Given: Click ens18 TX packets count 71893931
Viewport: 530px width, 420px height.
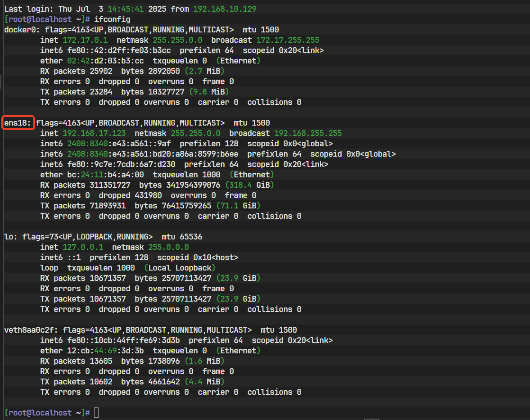Looking at the screenshot, I should pyautogui.click(x=108, y=206).
